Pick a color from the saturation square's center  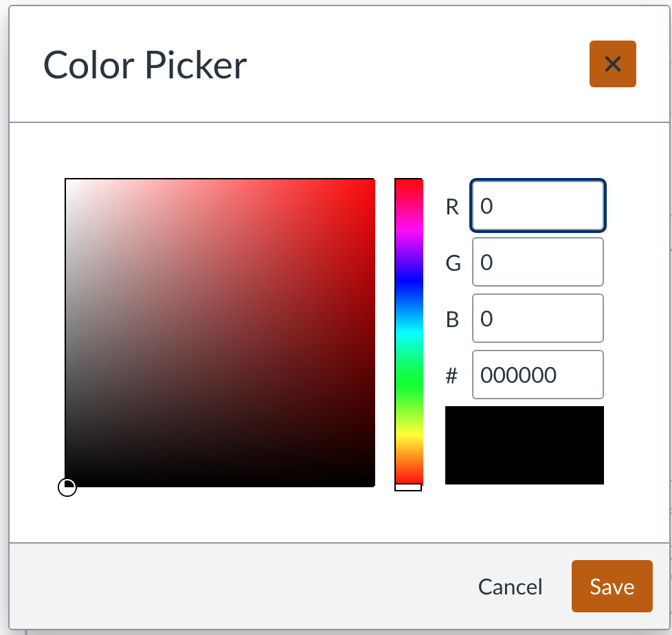[x=220, y=332]
